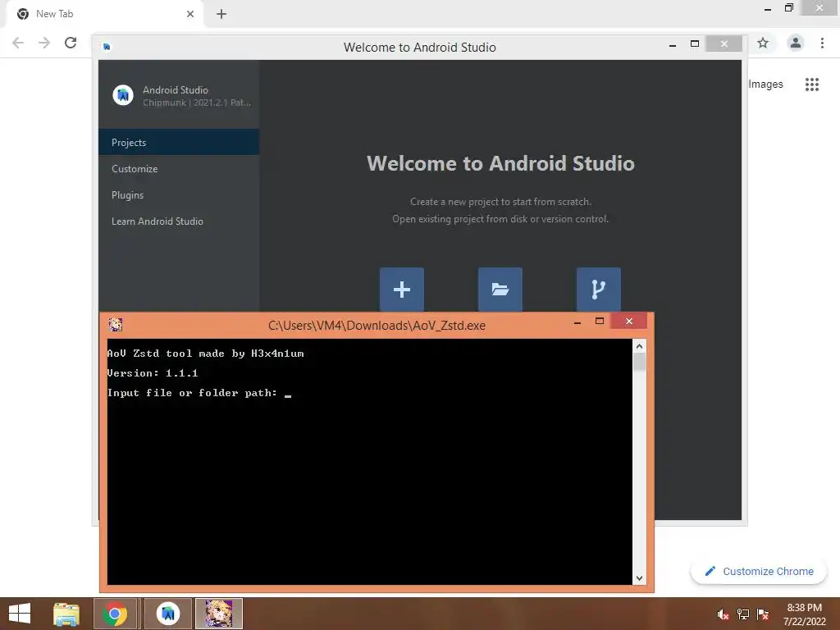Bookmark this tab with star icon
This screenshot has height=630, width=840.
763,43
